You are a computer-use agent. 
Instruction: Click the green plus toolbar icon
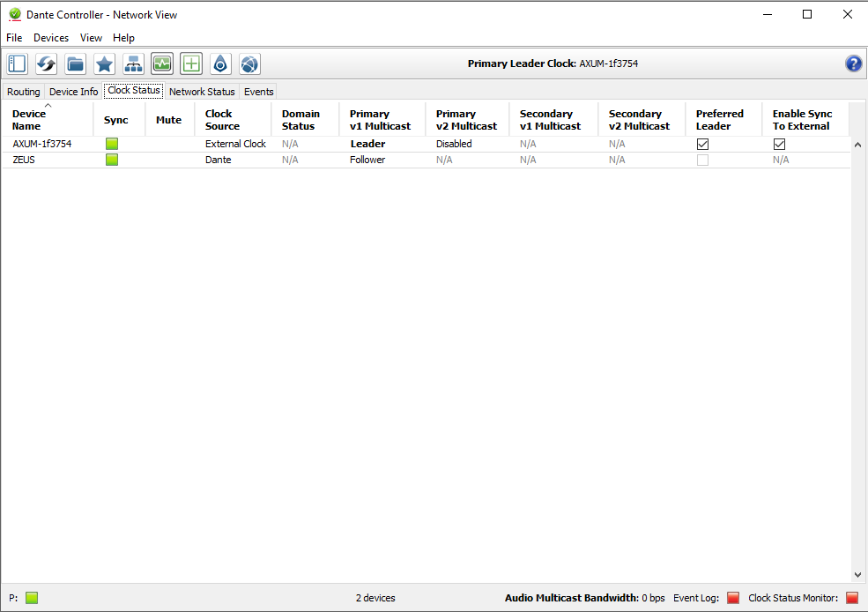coord(191,63)
